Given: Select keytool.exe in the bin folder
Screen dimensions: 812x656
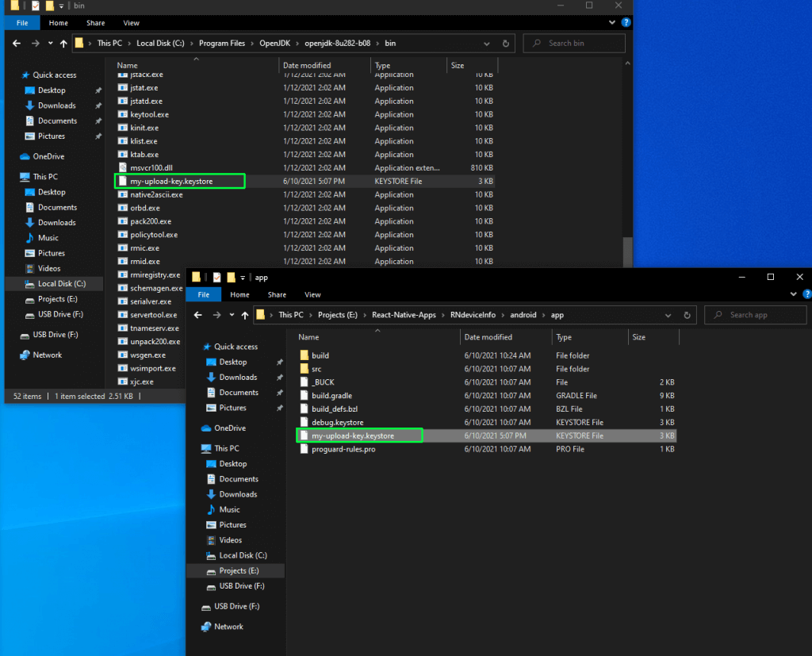Looking at the screenshot, I should click(x=149, y=114).
